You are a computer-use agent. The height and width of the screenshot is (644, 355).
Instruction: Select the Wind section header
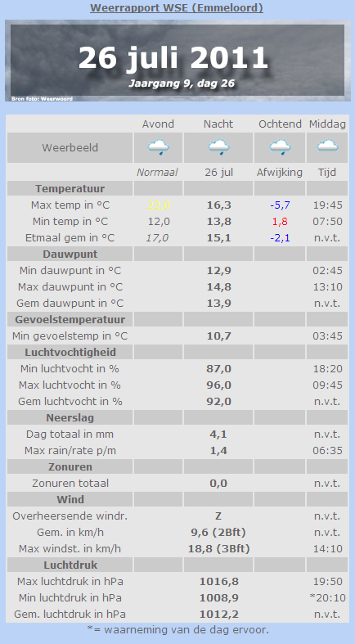[x=70, y=499]
